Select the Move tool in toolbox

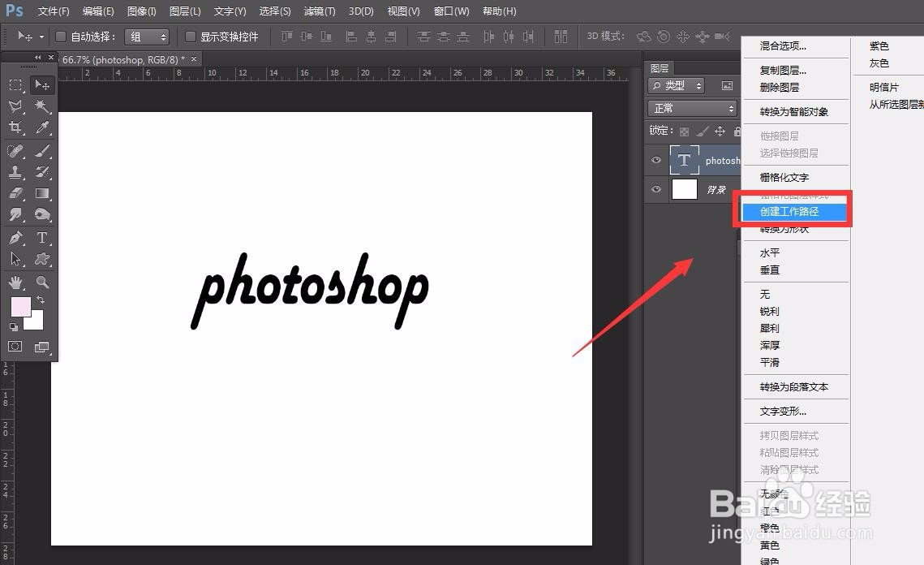[42, 85]
